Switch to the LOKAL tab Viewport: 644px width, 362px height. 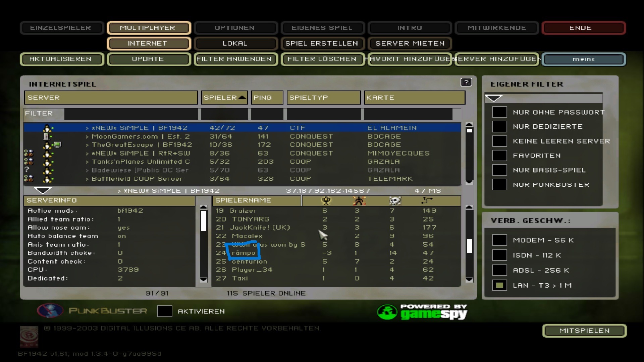tap(235, 44)
